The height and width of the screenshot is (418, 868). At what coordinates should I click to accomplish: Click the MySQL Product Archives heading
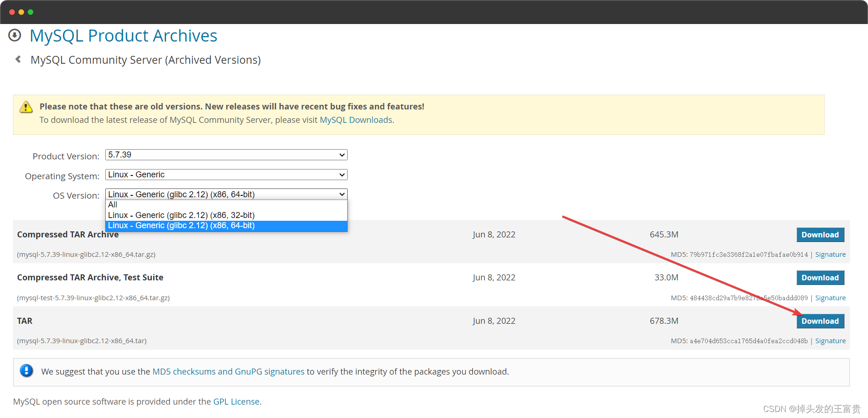[123, 36]
